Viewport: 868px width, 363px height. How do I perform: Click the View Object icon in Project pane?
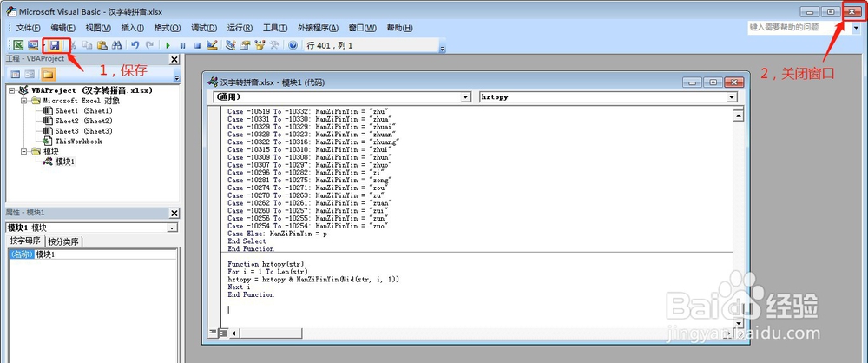click(x=30, y=75)
